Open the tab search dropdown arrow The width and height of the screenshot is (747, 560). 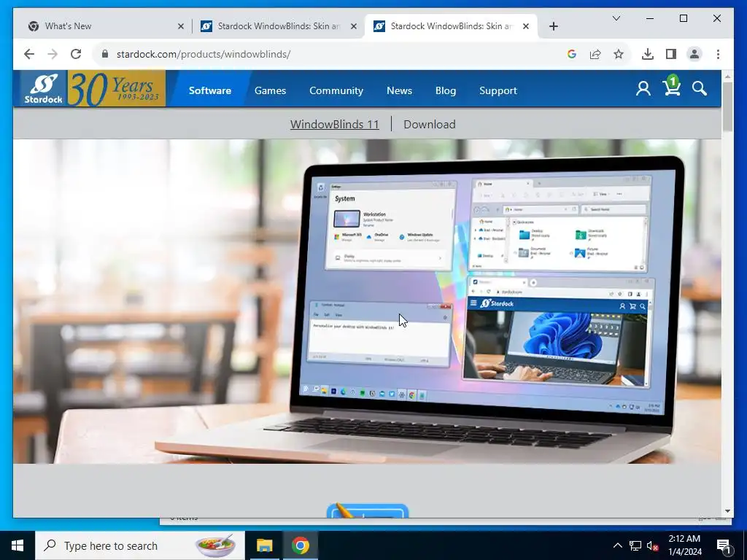click(616, 18)
